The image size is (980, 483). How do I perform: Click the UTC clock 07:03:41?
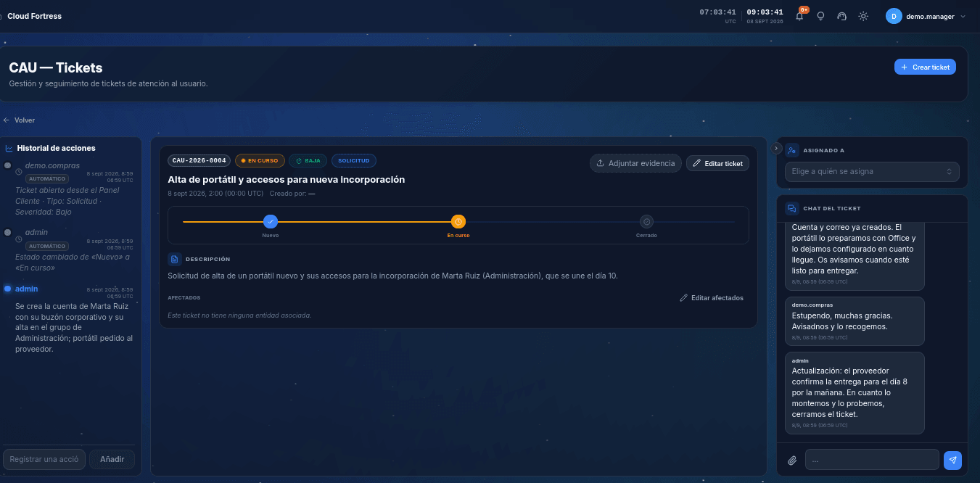click(x=717, y=12)
